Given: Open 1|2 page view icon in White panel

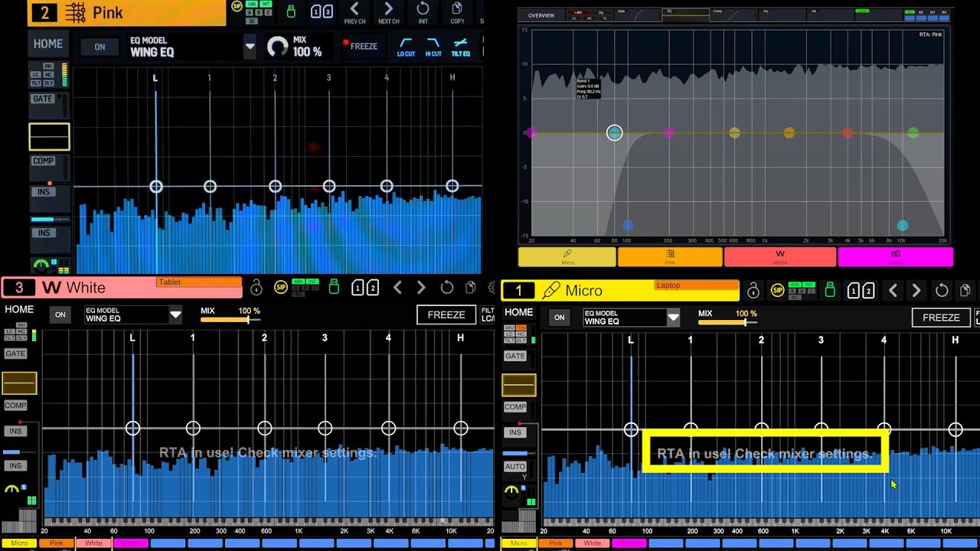Looking at the screenshot, I should tap(365, 288).
